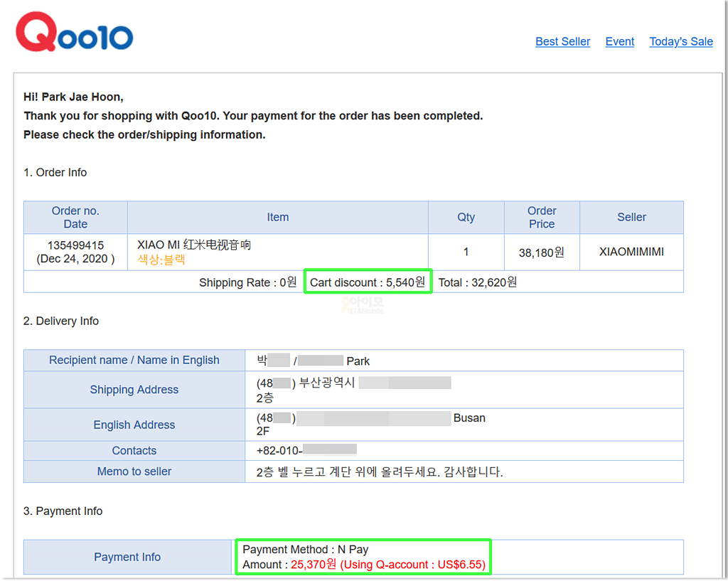Click the Qty column header
728x581 pixels.
[466, 218]
